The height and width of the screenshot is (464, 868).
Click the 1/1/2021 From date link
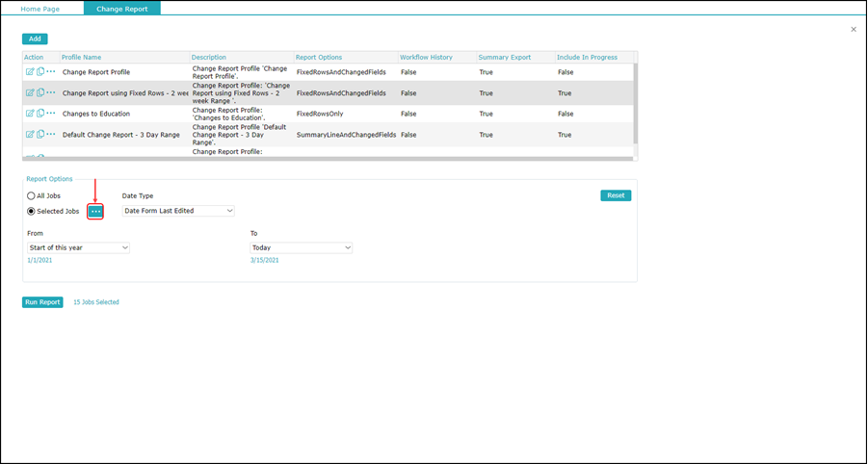39,260
